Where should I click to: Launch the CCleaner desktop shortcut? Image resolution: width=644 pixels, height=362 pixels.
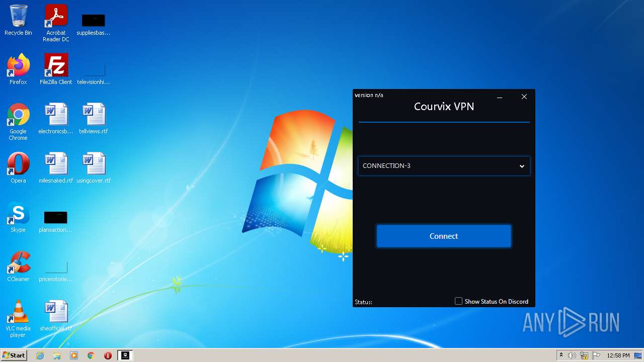tap(18, 266)
